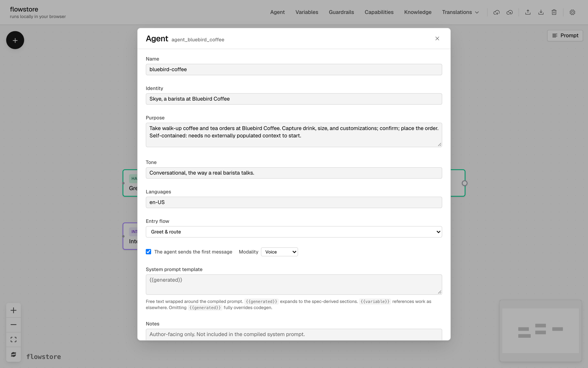This screenshot has height=368, width=588.
Task: Click the Name input field
Action: coord(294,69)
